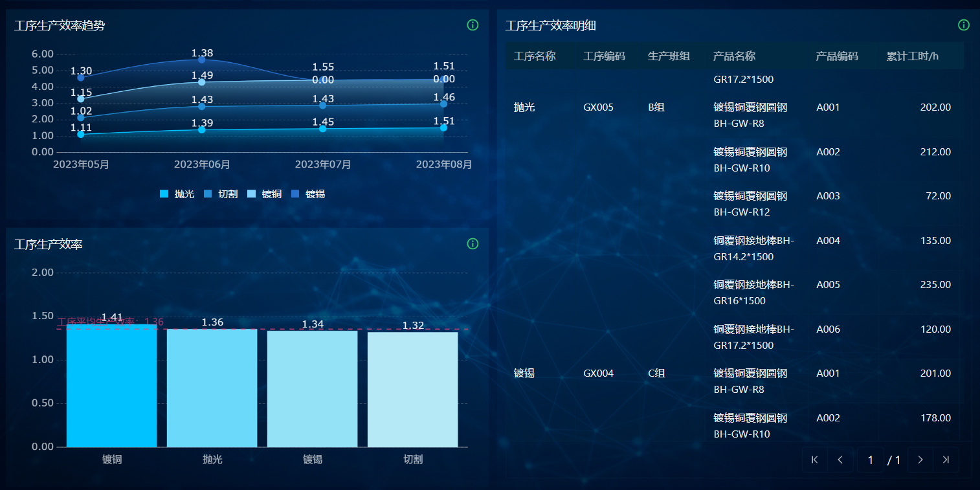
Task: Click the 工序平均生产效率 1.36 reference line label
Action: [110, 322]
